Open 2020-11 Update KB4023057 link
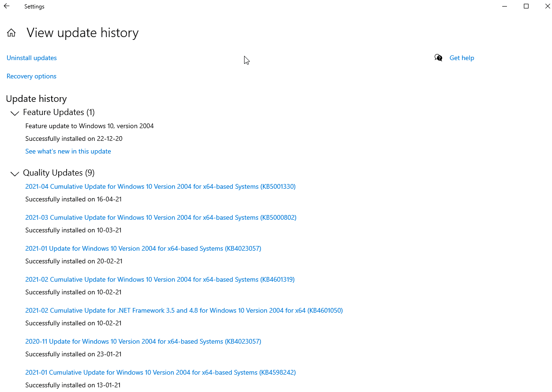The width and height of the screenshot is (552, 392). click(143, 341)
